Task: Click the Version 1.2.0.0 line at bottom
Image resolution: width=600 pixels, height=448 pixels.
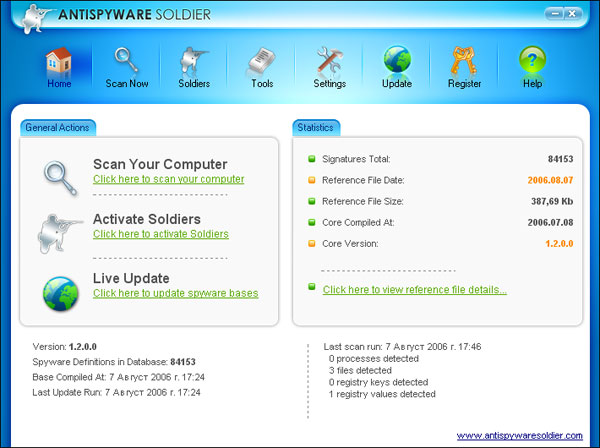Action: [x=65, y=347]
